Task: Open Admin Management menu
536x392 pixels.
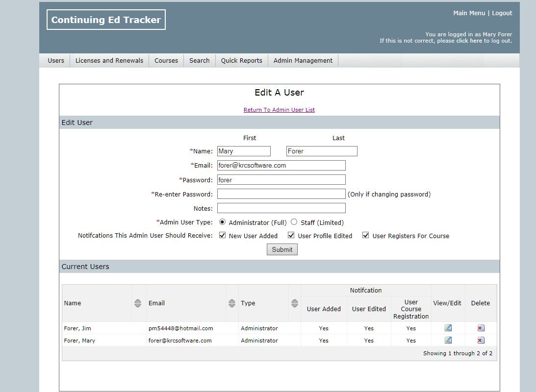Action: (303, 61)
